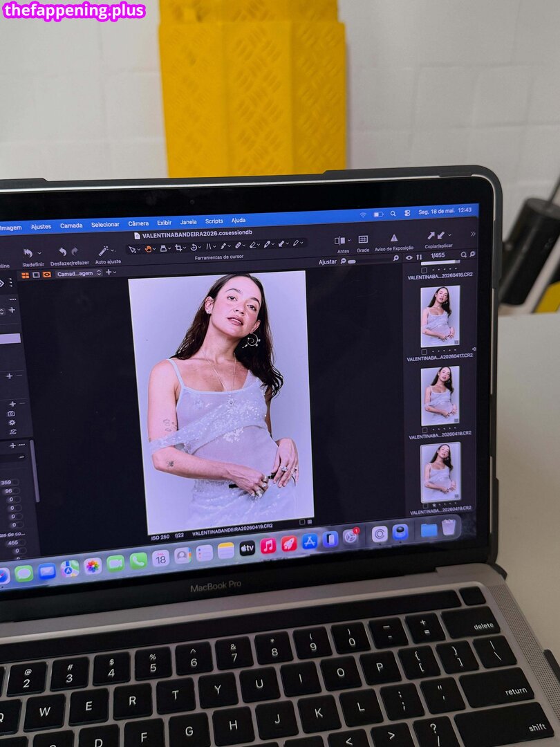Click the Ajustar fit button

pyautogui.click(x=328, y=262)
